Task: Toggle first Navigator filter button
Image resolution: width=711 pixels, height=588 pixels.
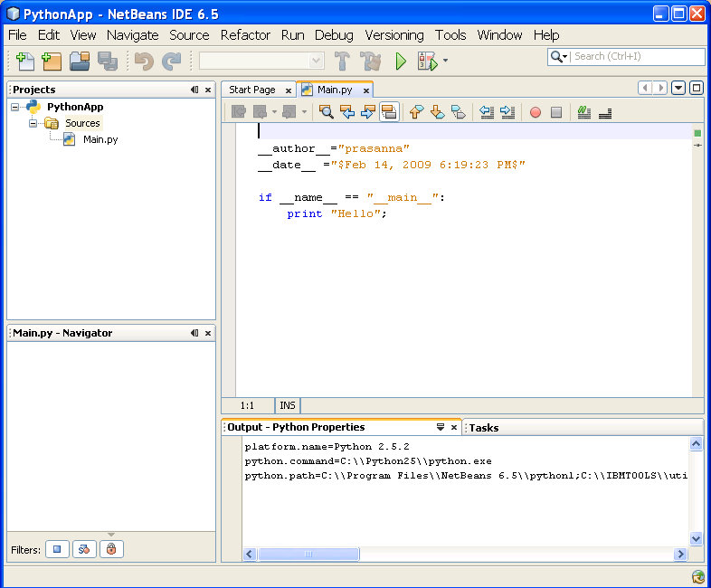Action: 57,549
